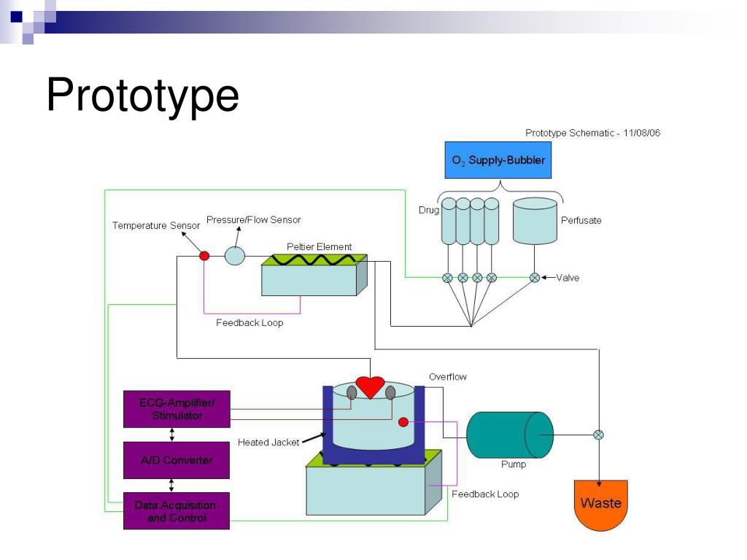Click the Peltier Element label
Viewport: 747px width, 560px height.
tap(319, 246)
